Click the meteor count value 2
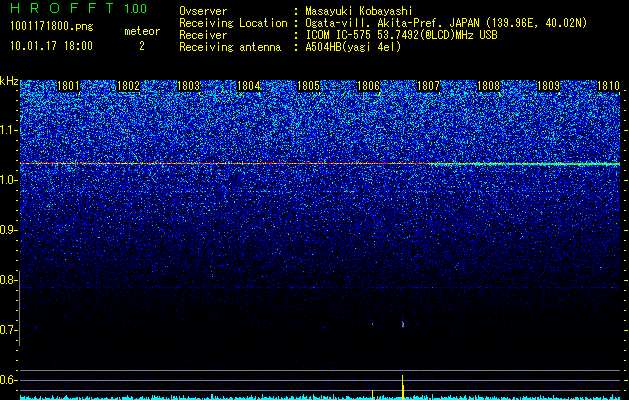The width and height of the screenshot is (629, 400). pos(142,46)
